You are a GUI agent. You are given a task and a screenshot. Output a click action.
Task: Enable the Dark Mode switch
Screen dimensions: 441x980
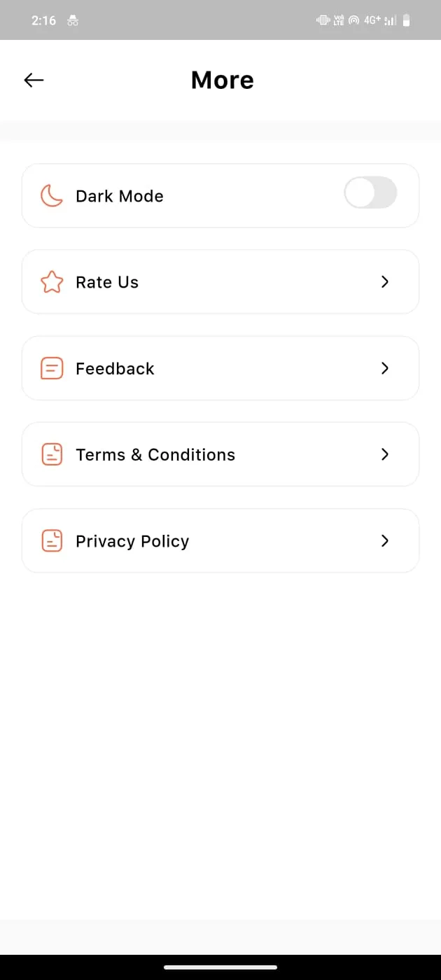coord(370,192)
